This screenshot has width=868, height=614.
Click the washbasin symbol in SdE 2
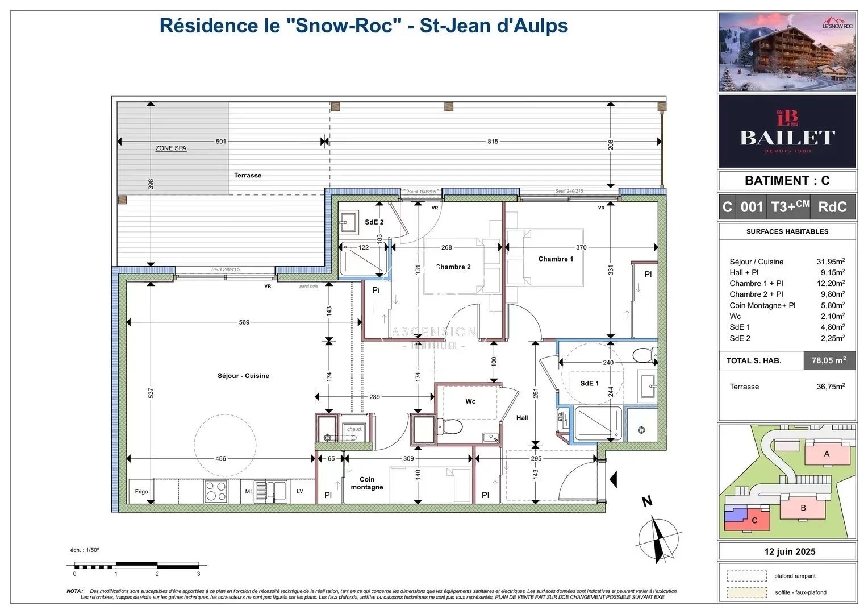tap(348, 222)
